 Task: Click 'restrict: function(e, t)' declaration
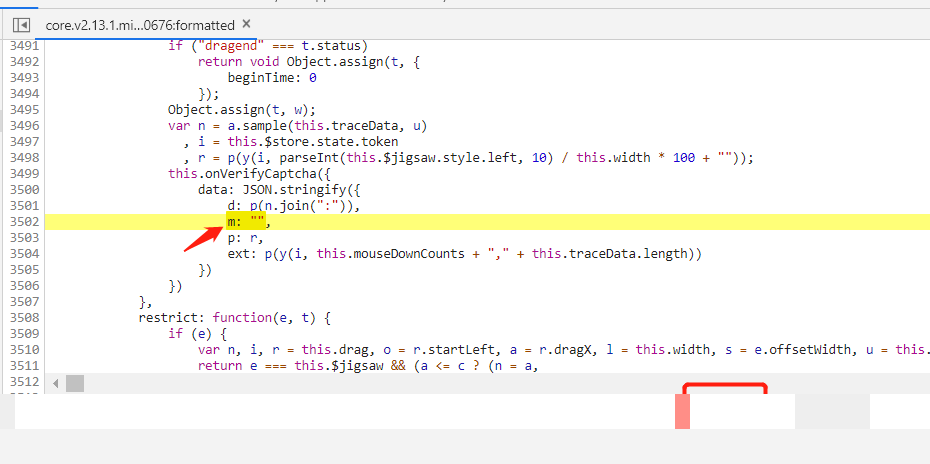click(x=234, y=318)
